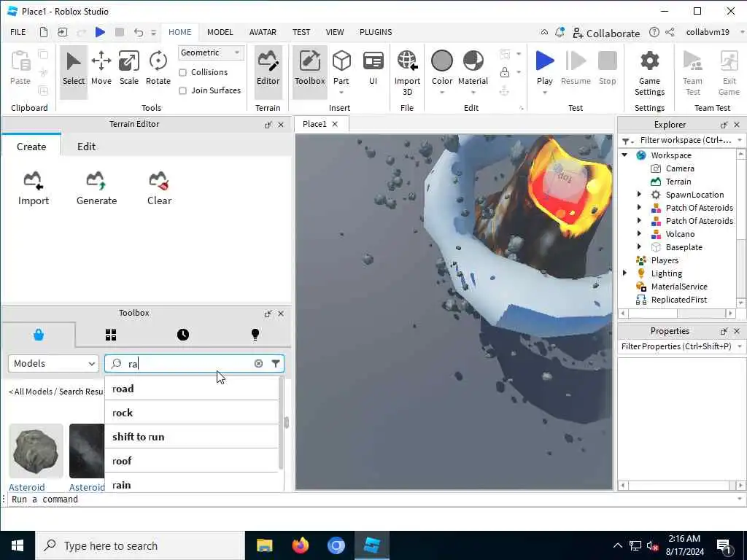Open the Terrain Editor Edit tab
747x560 pixels.
(86, 147)
